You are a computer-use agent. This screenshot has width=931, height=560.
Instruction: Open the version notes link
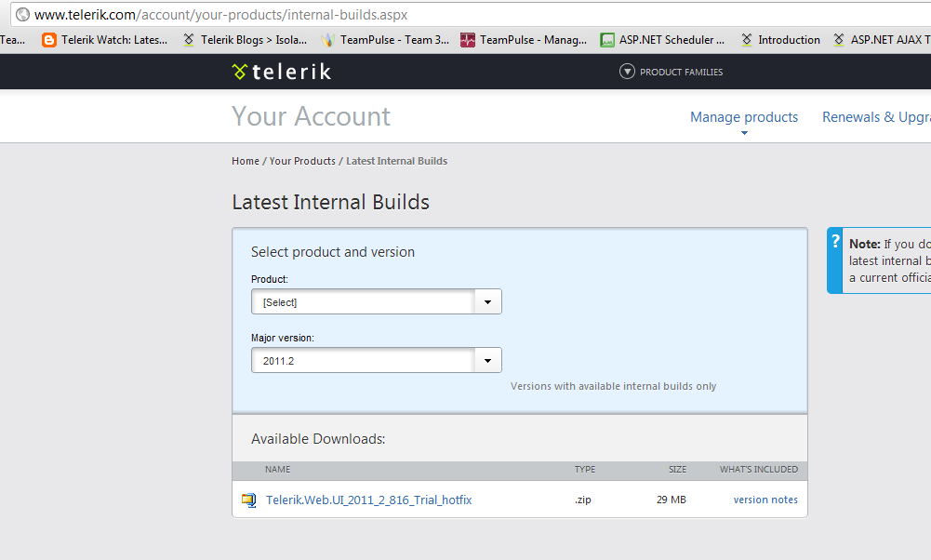(x=765, y=500)
